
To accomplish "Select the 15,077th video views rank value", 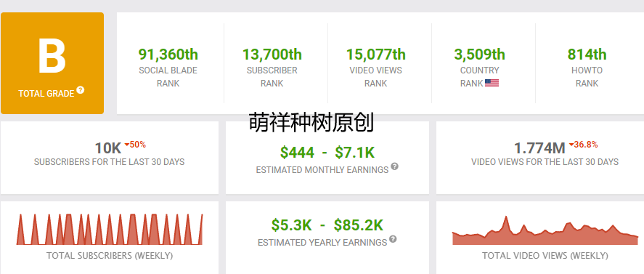I will (376, 55).
